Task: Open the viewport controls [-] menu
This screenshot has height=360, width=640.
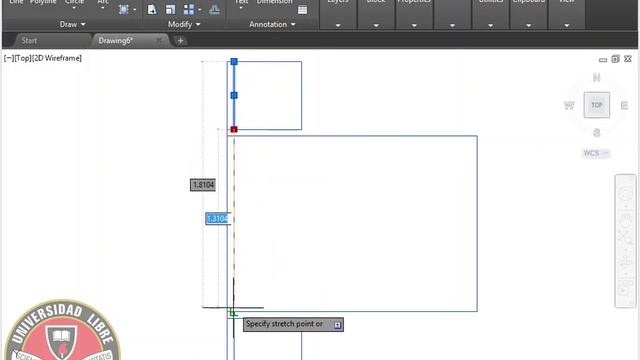Action: click(9, 58)
